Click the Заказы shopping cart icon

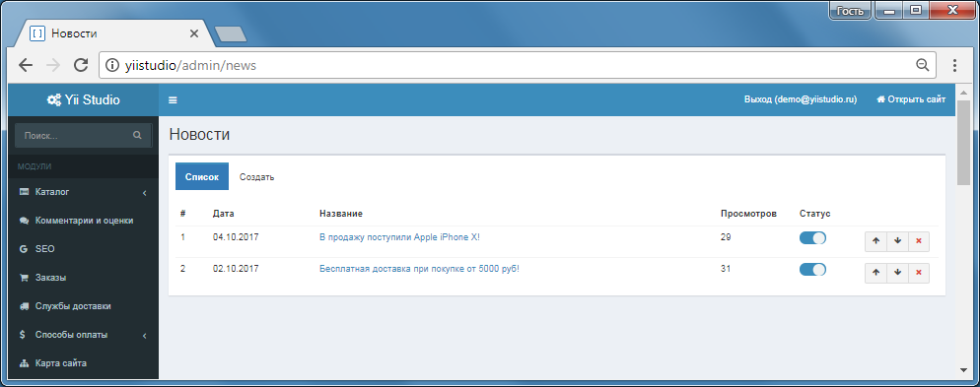[24, 278]
